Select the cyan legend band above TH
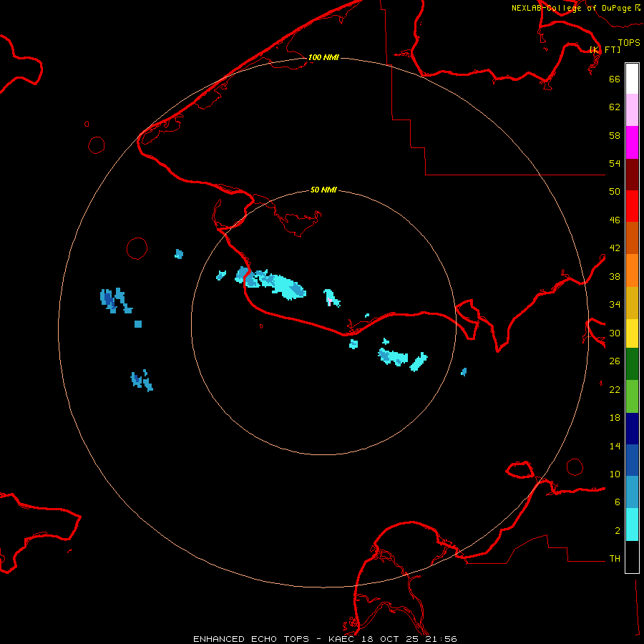This screenshot has height=644, width=644. tap(632, 525)
